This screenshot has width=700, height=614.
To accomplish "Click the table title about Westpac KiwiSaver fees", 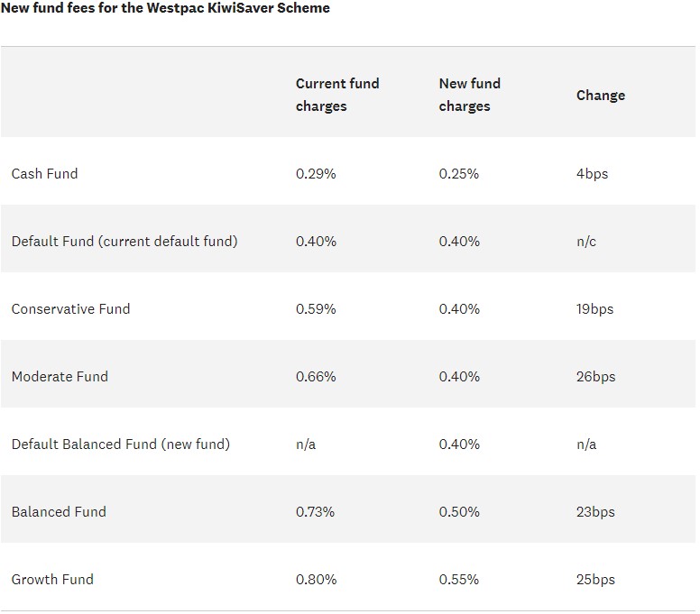I will pos(165,9).
